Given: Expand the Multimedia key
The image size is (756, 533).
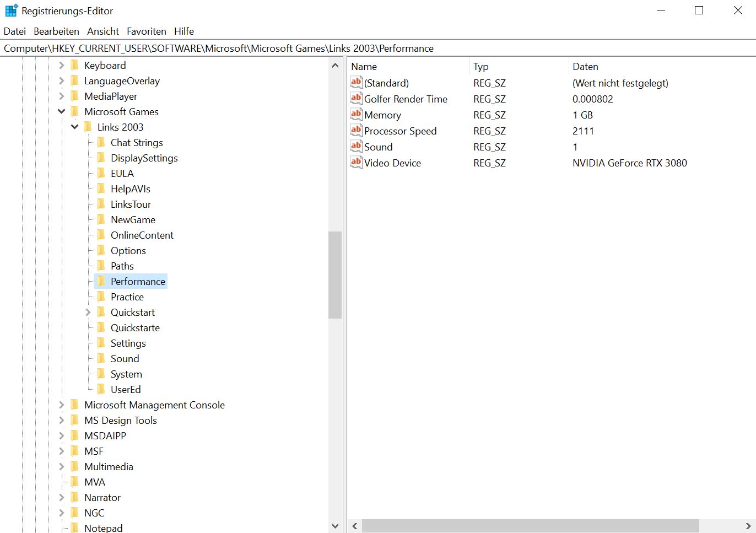Looking at the screenshot, I should click(61, 466).
